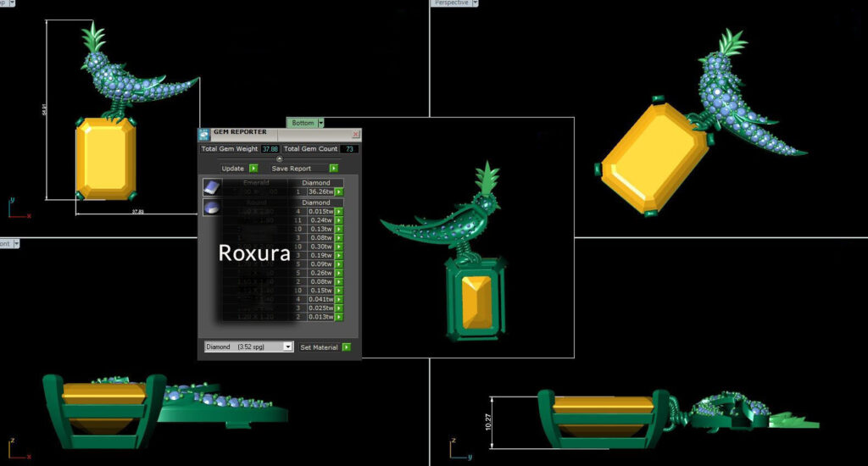Image resolution: width=868 pixels, height=466 pixels.
Task: Select the Bottom viewport tab
Action: (302, 123)
